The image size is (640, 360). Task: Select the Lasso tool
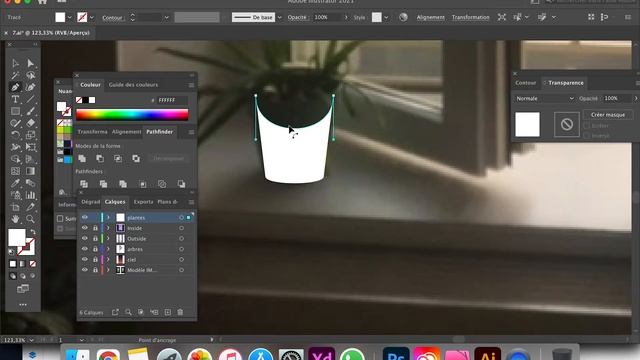[31, 75]
